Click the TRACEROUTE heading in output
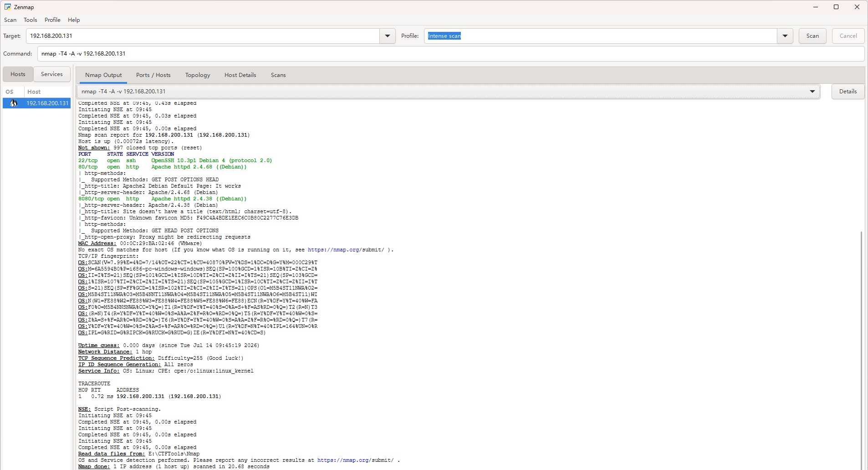 (94, 384)
